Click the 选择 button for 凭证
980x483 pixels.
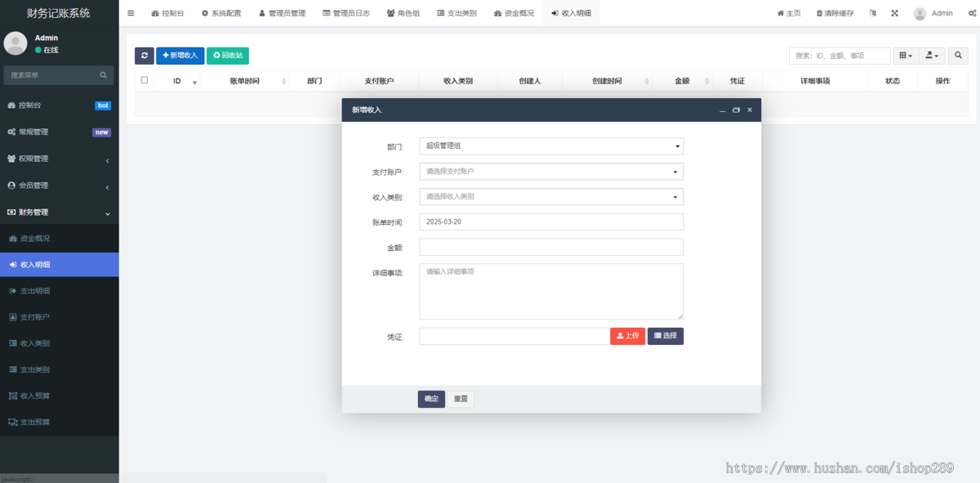point(666,336)
